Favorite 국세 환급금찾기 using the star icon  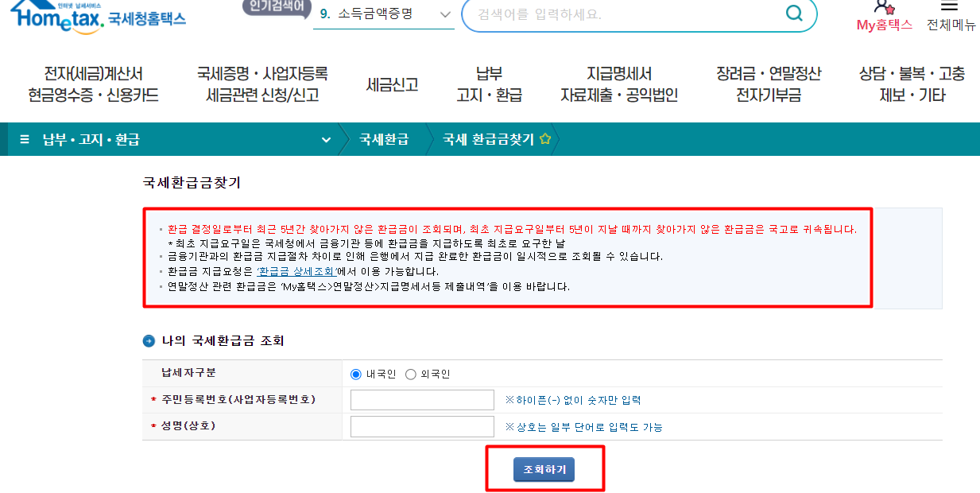[544, 137]
